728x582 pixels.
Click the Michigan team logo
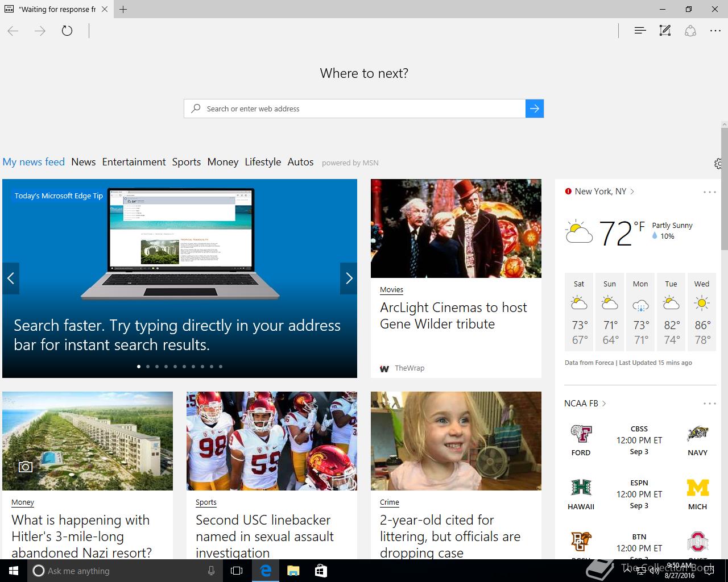click(698, 488)
